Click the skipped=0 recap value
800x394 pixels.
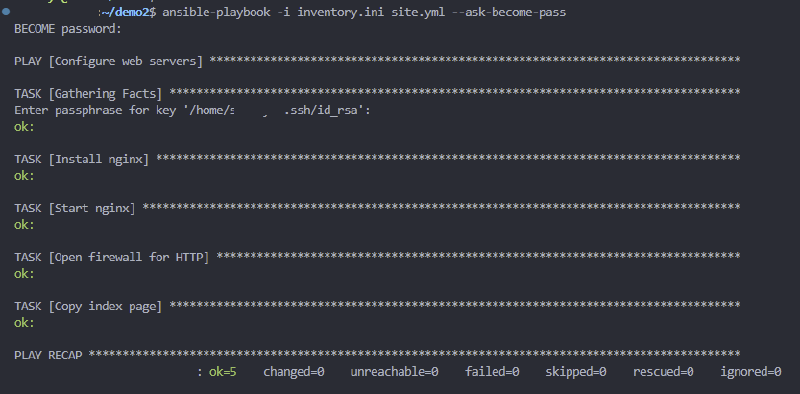click(576, 372)
